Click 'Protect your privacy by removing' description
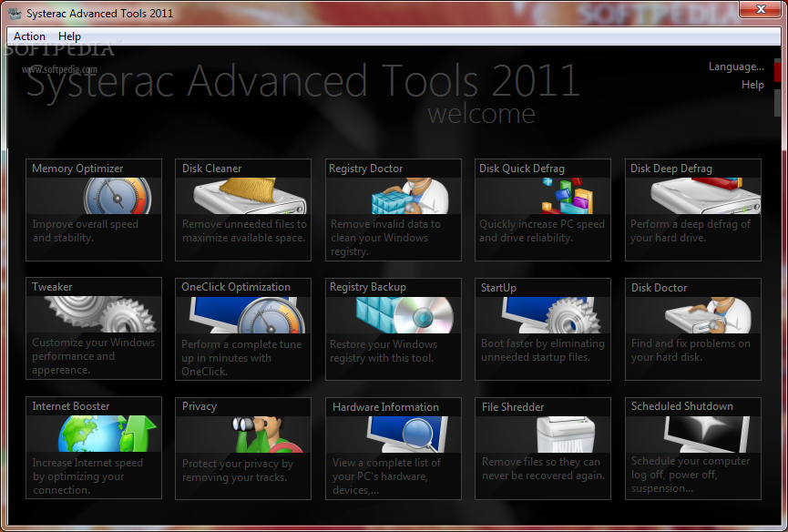 (237, 471)
